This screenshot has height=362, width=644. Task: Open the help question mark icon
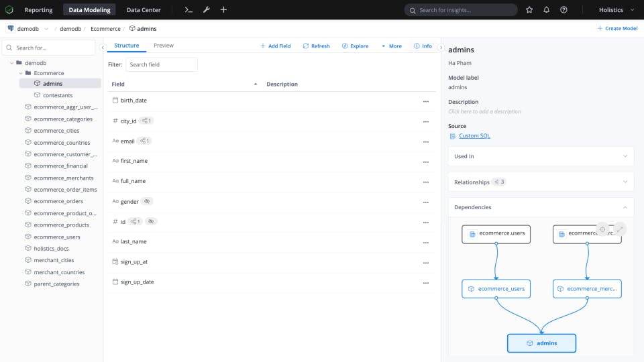click(563, 10)
